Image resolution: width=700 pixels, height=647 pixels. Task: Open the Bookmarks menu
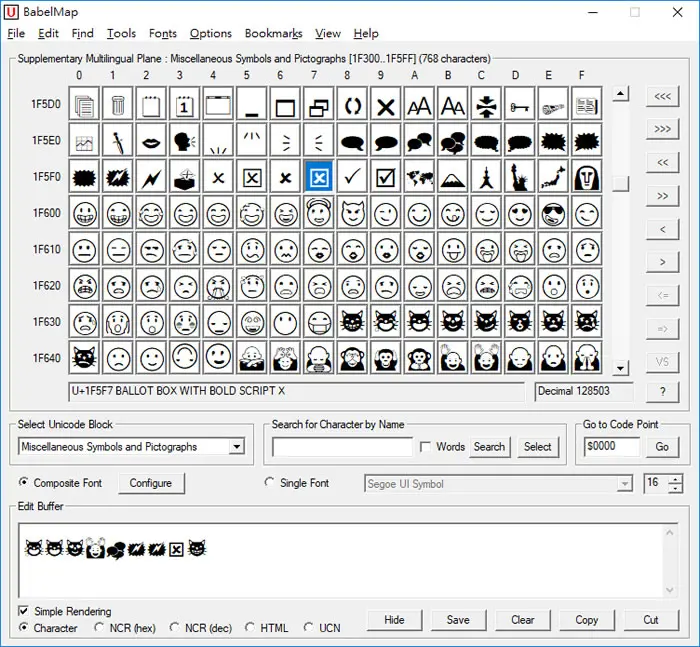point(273,33)
